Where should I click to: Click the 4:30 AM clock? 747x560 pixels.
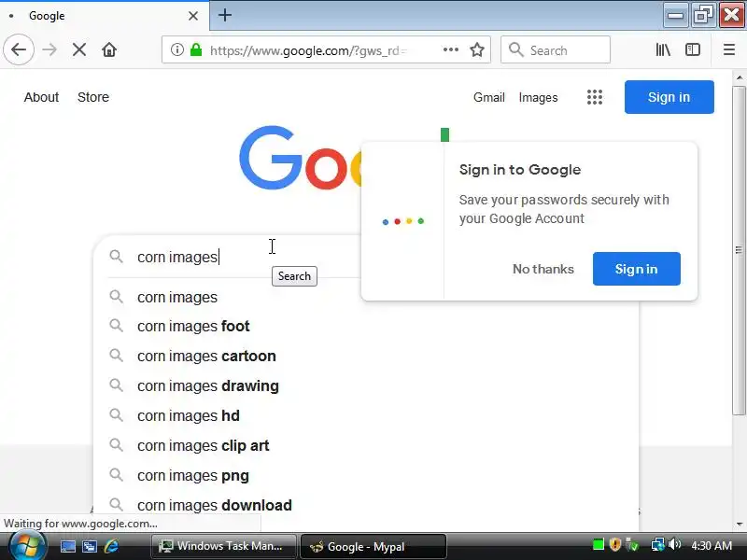(712, 545)
